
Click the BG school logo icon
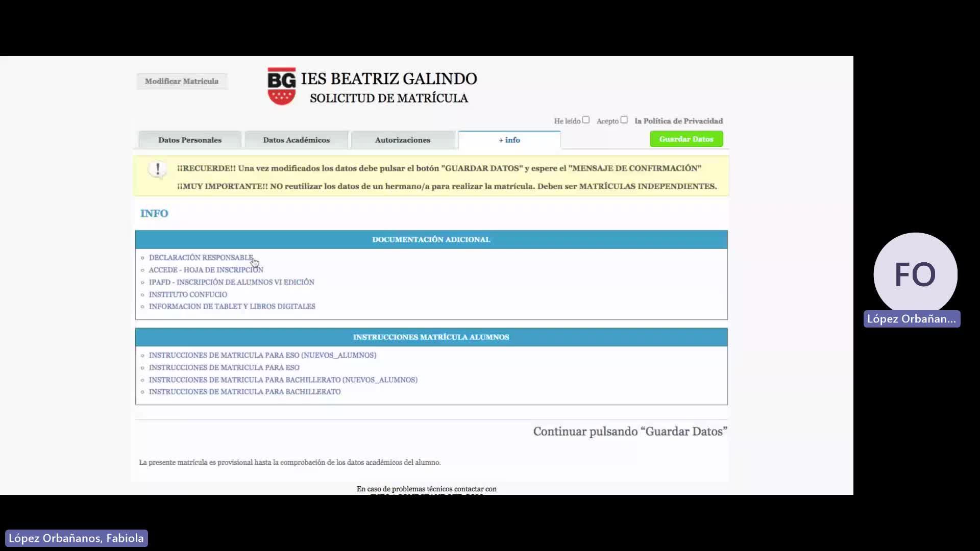(x=281, y=86)
